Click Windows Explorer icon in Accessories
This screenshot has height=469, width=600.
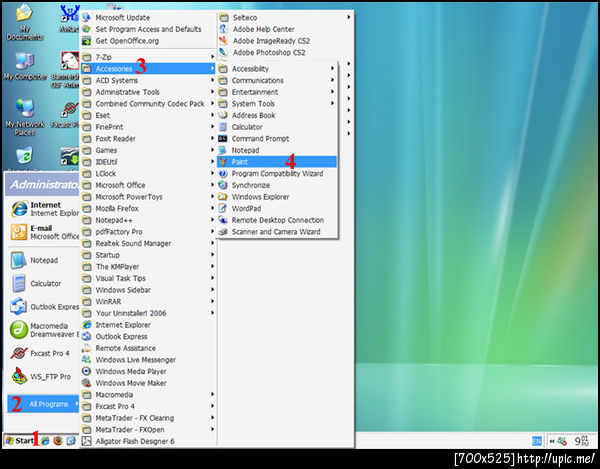pyautogui.click(x=223, y=197)
